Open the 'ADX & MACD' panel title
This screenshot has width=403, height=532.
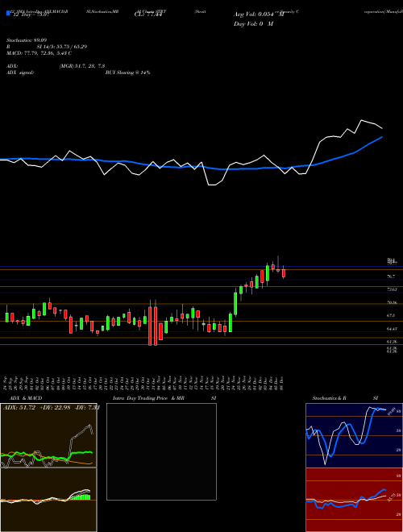pos(26,398)
